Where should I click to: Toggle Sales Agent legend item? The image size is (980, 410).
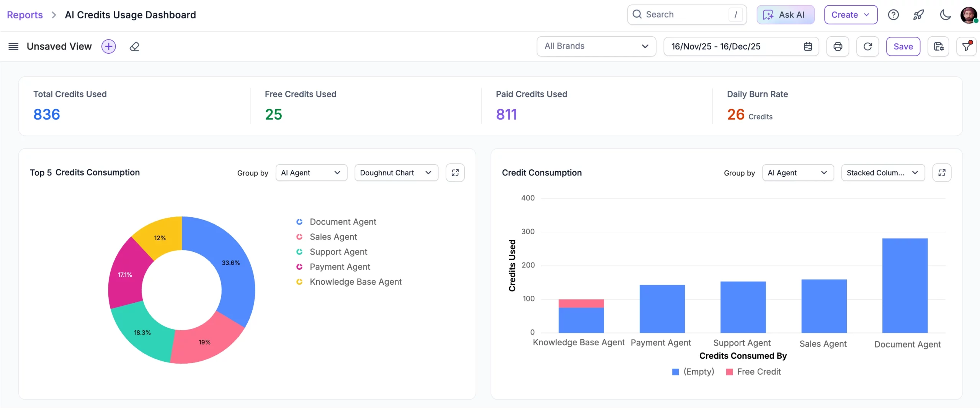point(327,237)
